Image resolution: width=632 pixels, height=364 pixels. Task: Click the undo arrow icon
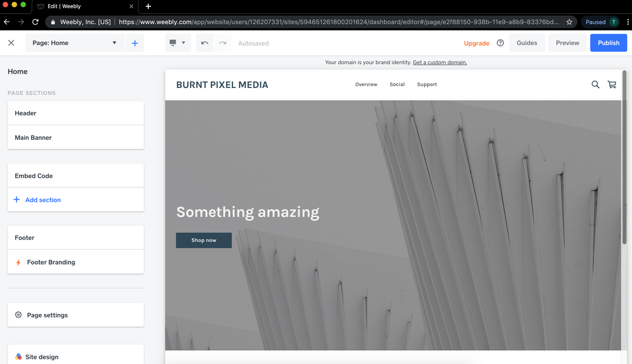point(205,43)
